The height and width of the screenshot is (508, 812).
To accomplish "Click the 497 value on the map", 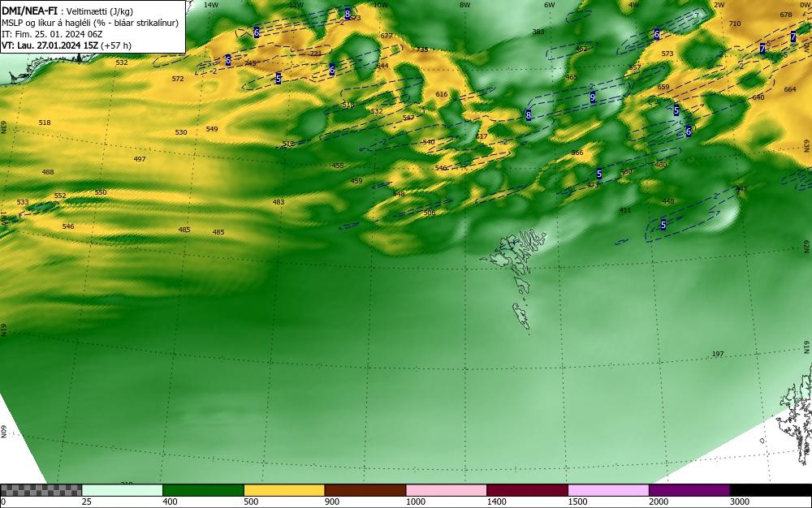I will coord(140,159).
